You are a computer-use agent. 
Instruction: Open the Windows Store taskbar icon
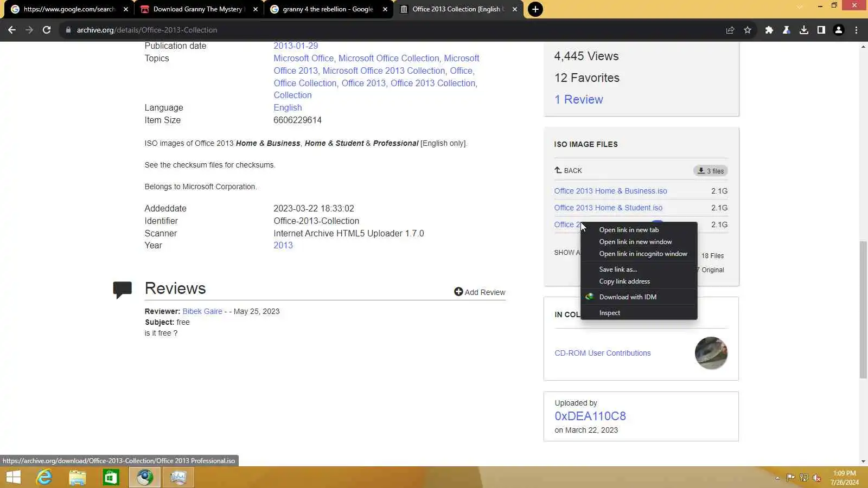point(111,477)
